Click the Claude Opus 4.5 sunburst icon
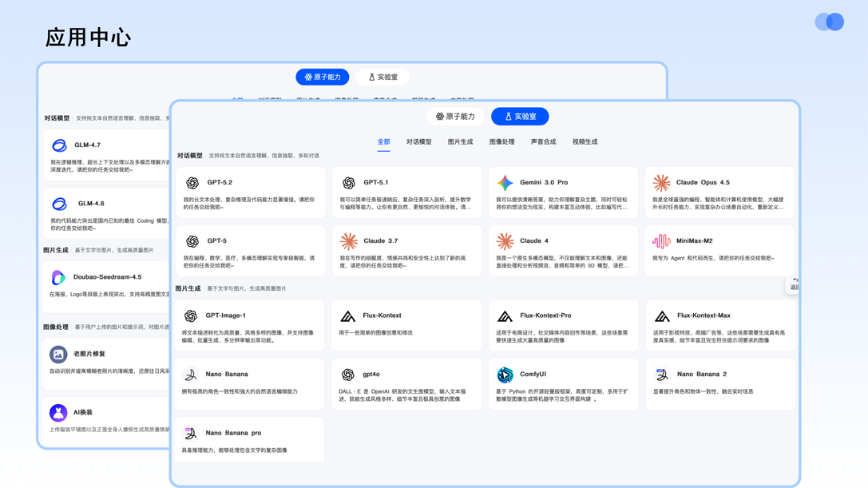 661,183
